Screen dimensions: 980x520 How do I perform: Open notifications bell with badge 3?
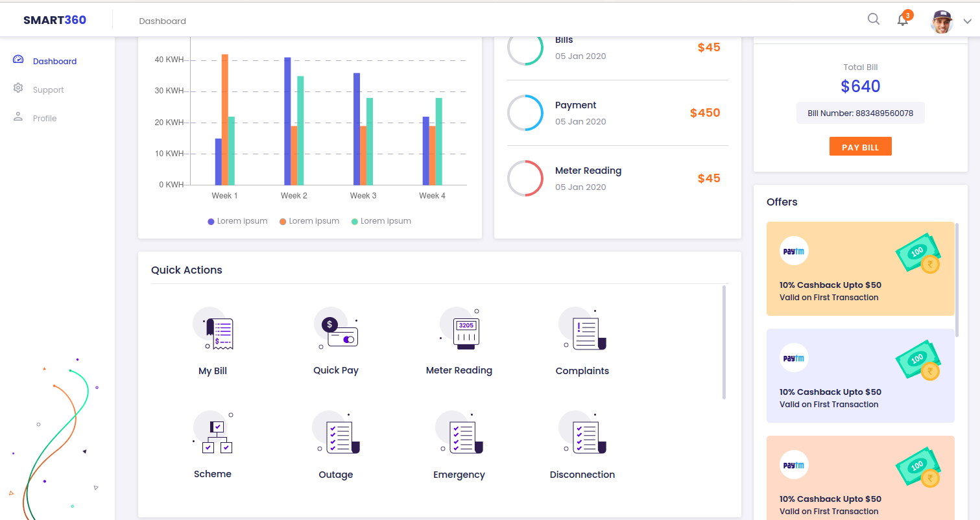pyautogui.click(x=903, y=19)
